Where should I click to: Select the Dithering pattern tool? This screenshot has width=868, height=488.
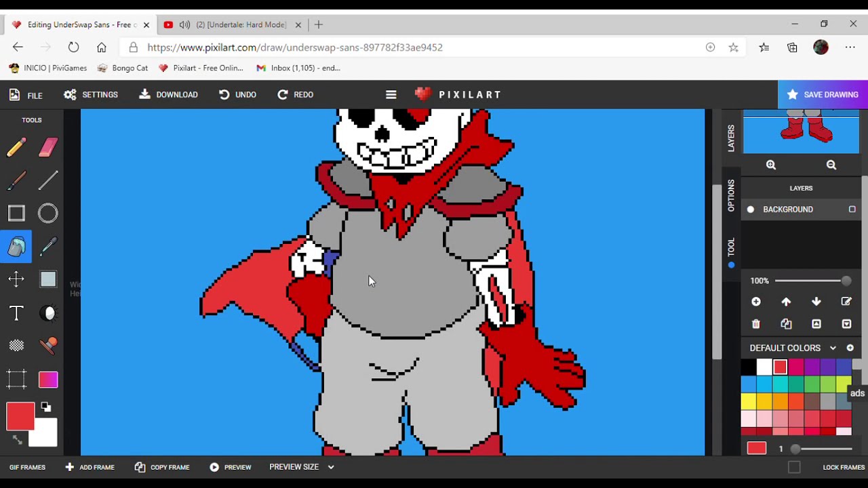click(x=16, y=346)
